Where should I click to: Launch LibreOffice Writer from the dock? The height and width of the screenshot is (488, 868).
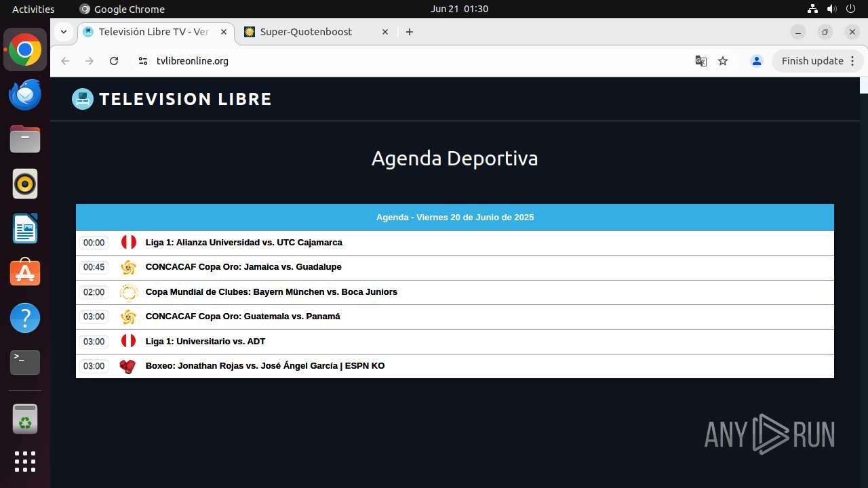point(25,229)
